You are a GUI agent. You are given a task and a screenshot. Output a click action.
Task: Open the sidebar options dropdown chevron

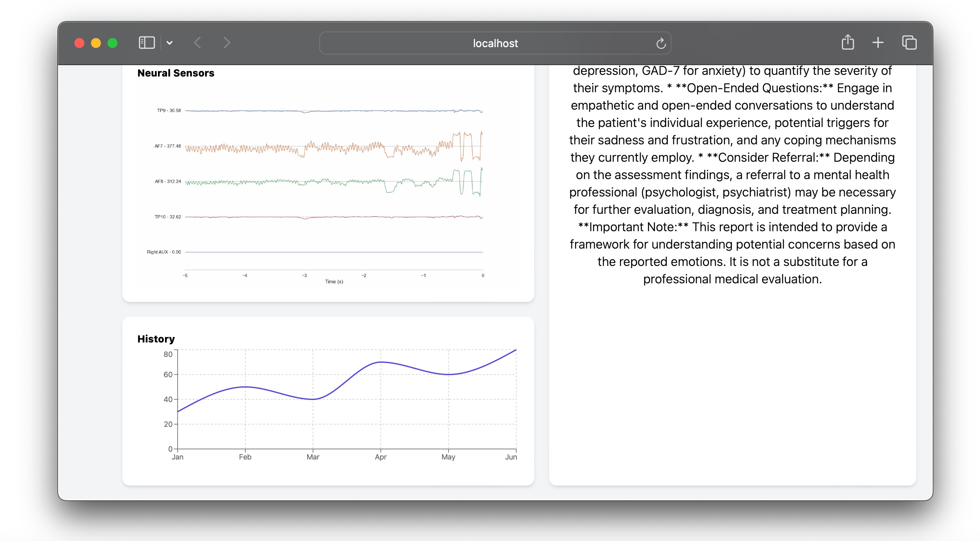[170, 43]
